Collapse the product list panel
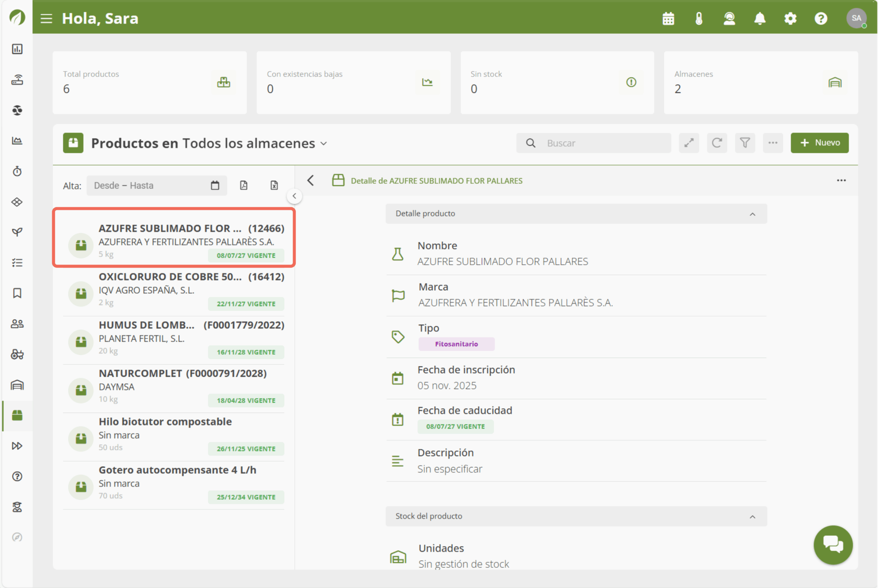This screenshot has height=588, width=878. point(294,196)
